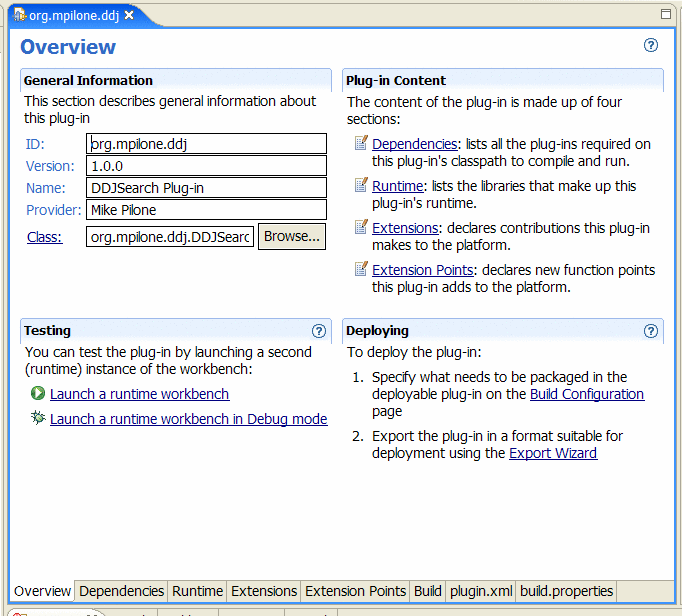
Task: Click the help icon in Testing section
Action: [319, 331]
